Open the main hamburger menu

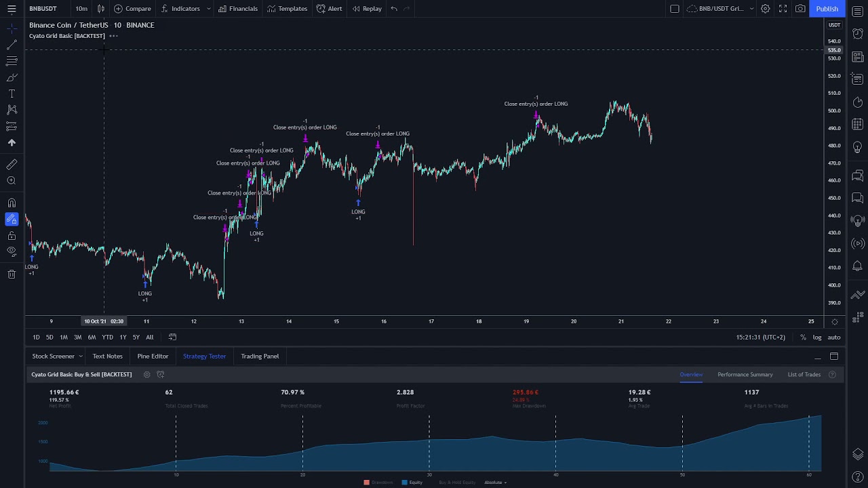(x=12, y=9)
